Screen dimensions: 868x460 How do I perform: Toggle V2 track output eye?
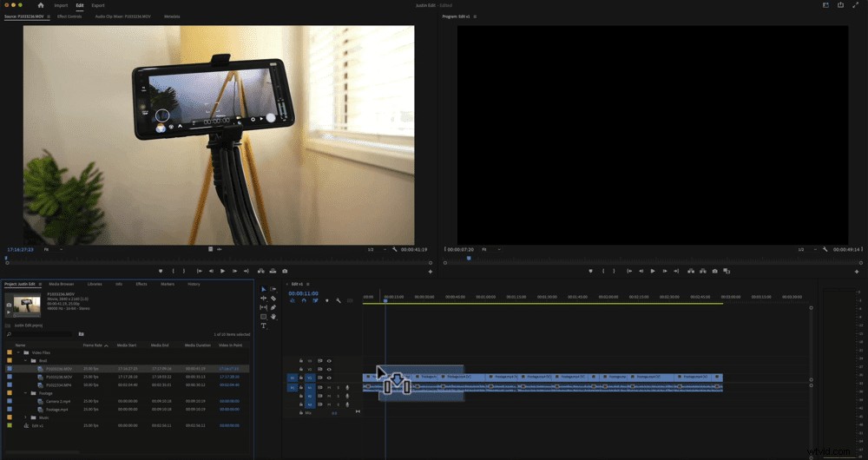click(329, 369)
